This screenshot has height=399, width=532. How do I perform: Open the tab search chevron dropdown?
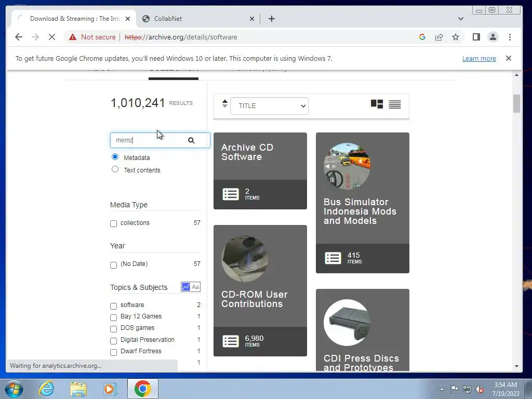coord(460,19)
